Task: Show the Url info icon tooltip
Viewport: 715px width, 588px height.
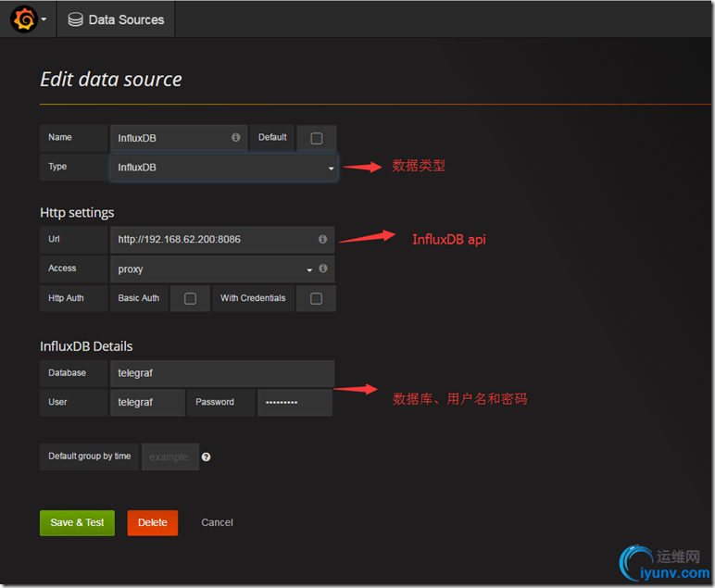Action: [x=323, y=239]
